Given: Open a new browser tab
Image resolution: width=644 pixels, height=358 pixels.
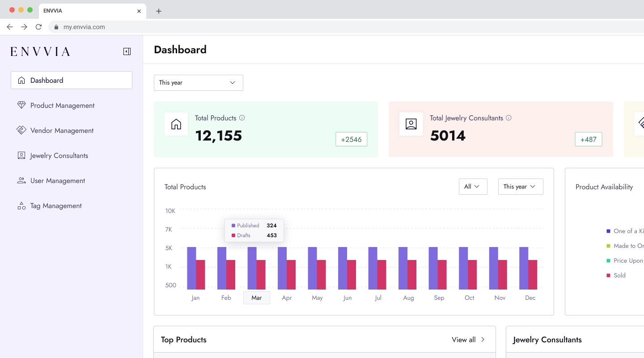Looking at the screenshot, I should pyautogui.click(x=159, y=11).
